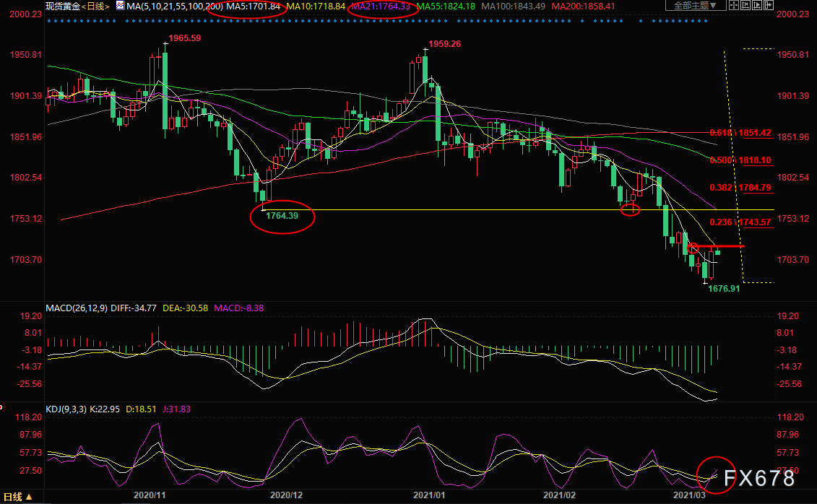Click the MACD:-8.38 value
Screen dimensions: 817x504
point(238,308)
